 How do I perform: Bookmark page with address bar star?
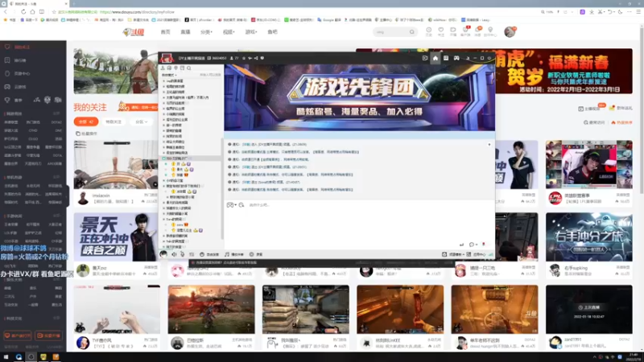[54, 12]
